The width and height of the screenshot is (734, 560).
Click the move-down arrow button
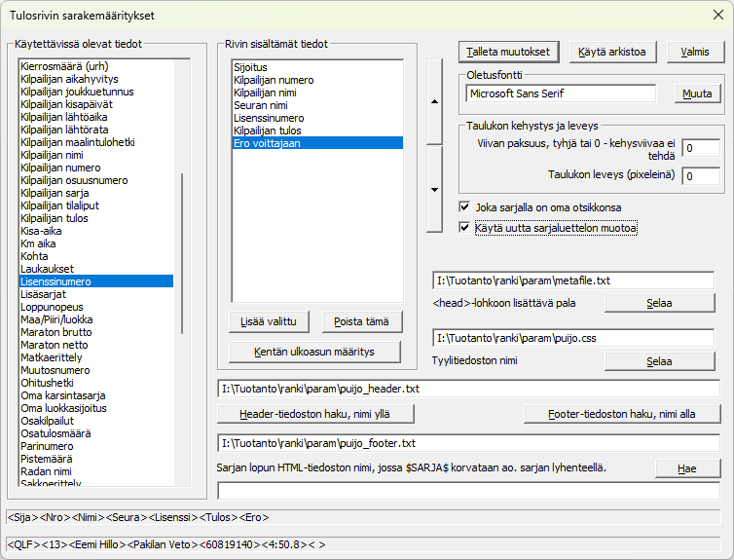[435, 189]
